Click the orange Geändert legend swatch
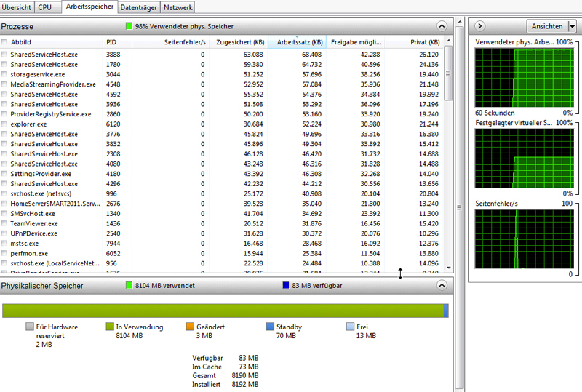The width and height of the screenshot is (582, 392). click(191, 327)
